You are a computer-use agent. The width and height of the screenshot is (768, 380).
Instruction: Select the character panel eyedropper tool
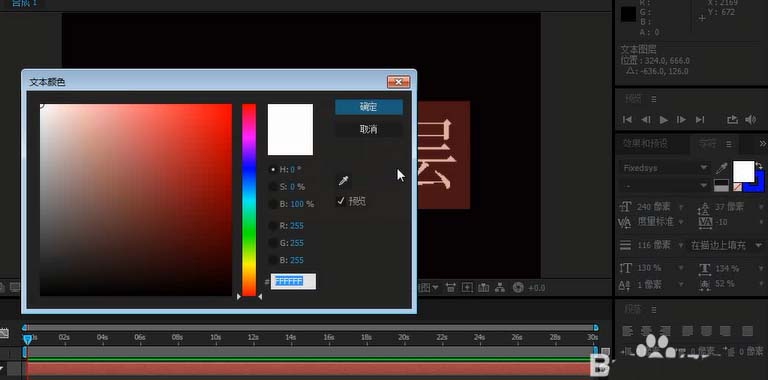click(x=721, y=168)
